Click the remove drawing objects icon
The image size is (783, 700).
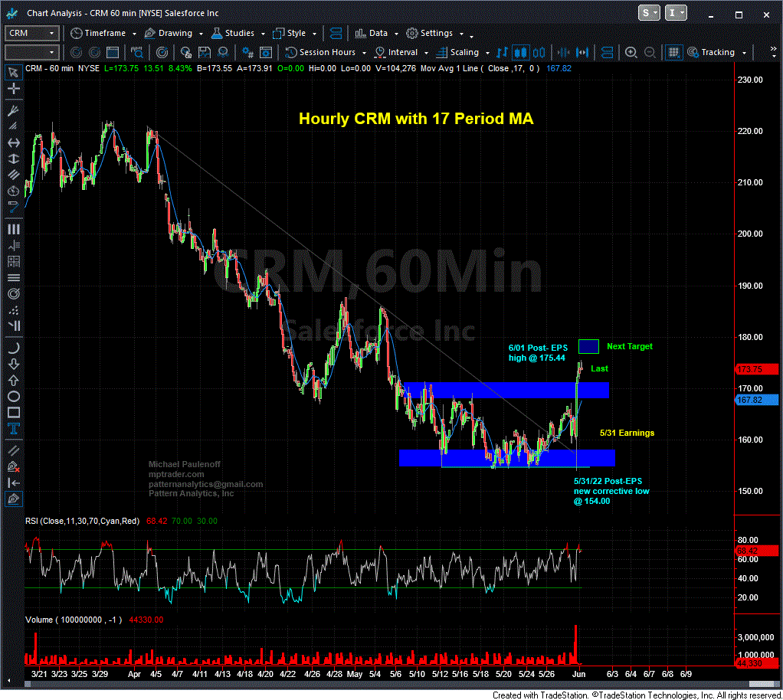14,467
